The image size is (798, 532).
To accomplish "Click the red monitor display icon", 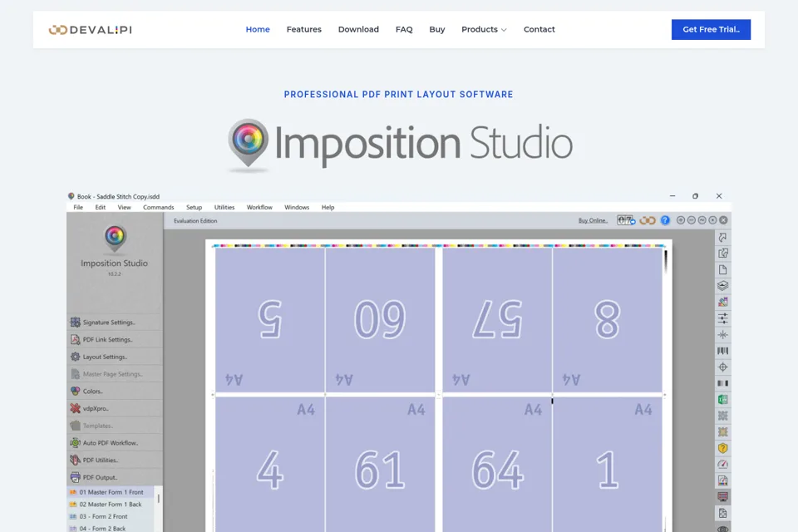I will (x=722, y=497).
